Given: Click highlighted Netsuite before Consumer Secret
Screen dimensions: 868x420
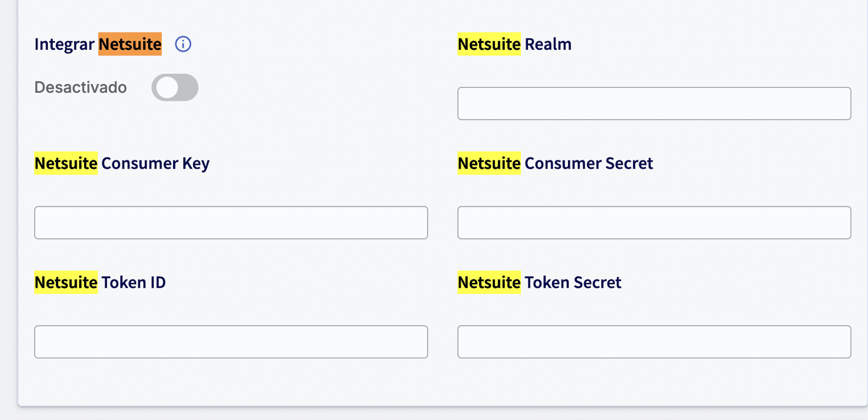Looking at the screenshot, I should (489, 164).
